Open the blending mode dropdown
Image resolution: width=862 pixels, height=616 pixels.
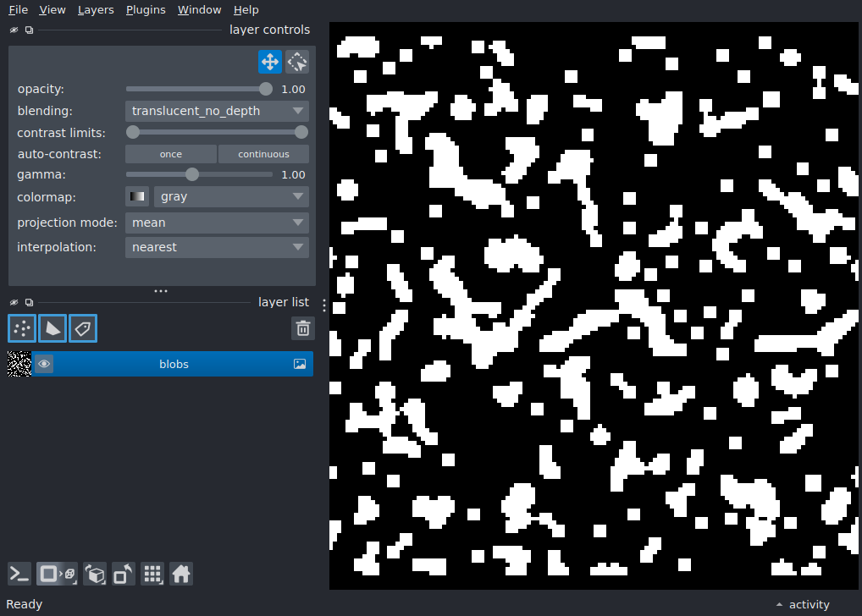click(x=217, y=111)
